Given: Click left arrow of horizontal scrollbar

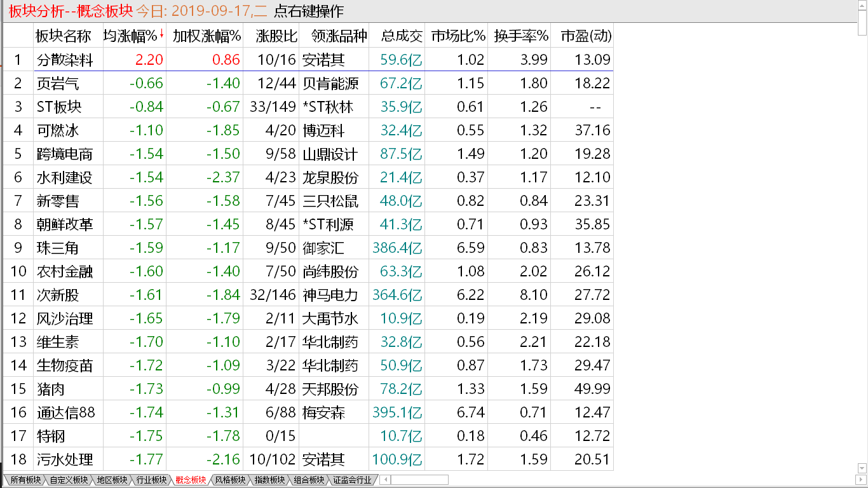Looking at the screenshot, I should pos(385,480).
